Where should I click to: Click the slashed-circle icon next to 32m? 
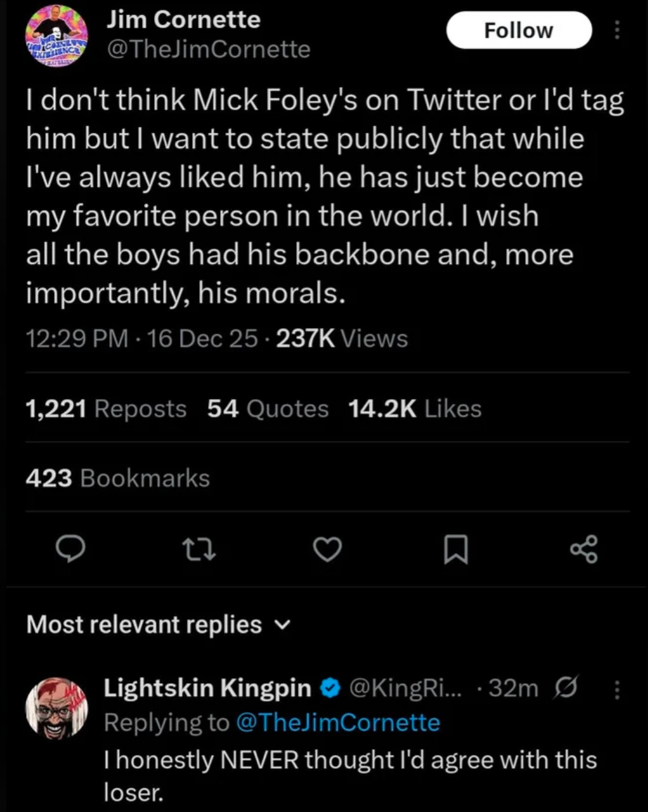click(566, 688)
